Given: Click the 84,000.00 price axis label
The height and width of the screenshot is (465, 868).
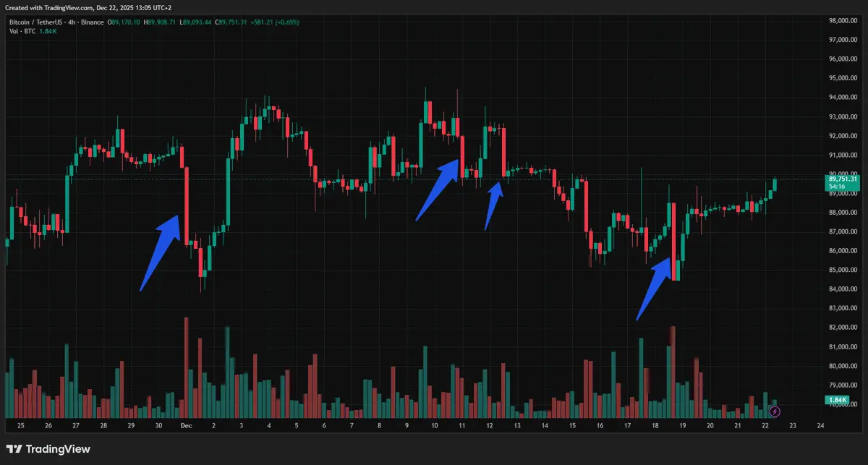Looking at the screenshot, I should (x=843, y=289).
